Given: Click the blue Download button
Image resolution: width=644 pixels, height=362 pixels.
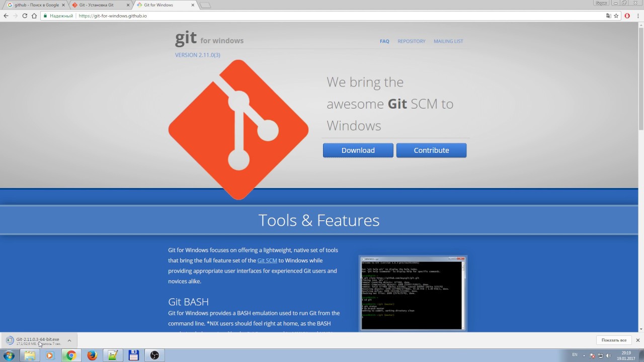Looking at the screenshot, I should click(x=358, y=150).
